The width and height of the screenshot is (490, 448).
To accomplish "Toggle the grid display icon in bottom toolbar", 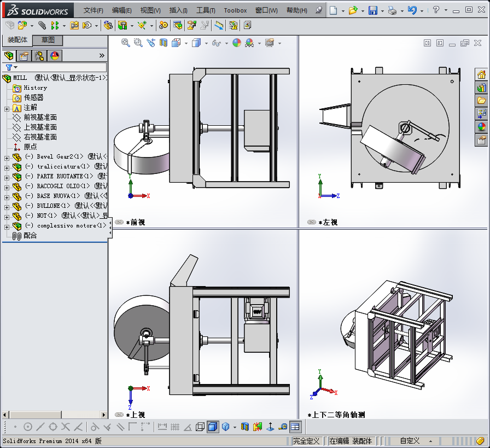I will tap(175, 427).
